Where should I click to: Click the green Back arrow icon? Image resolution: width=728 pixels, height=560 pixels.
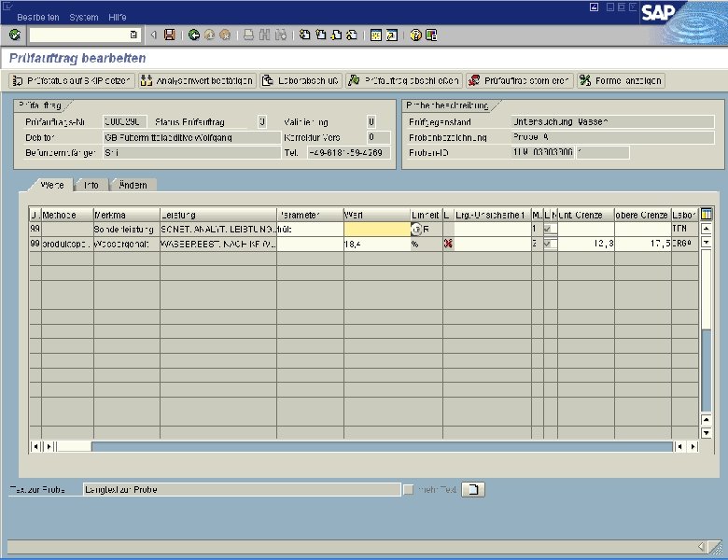[194, 35]
